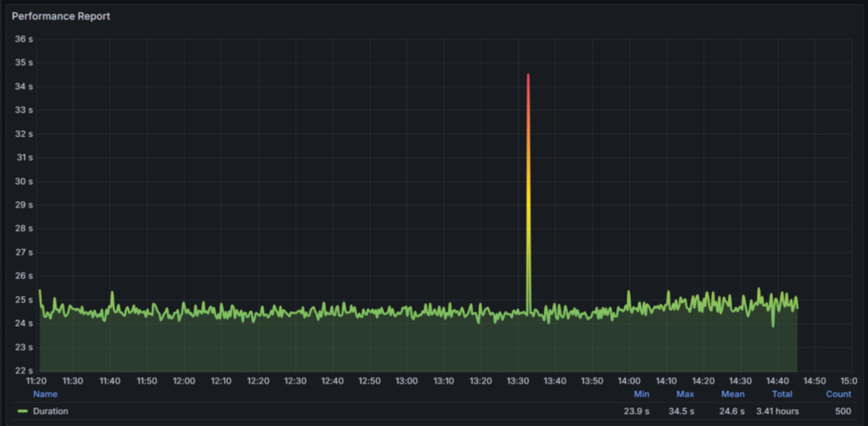
Task: Sort legend by the Total column
Action: 782,394
